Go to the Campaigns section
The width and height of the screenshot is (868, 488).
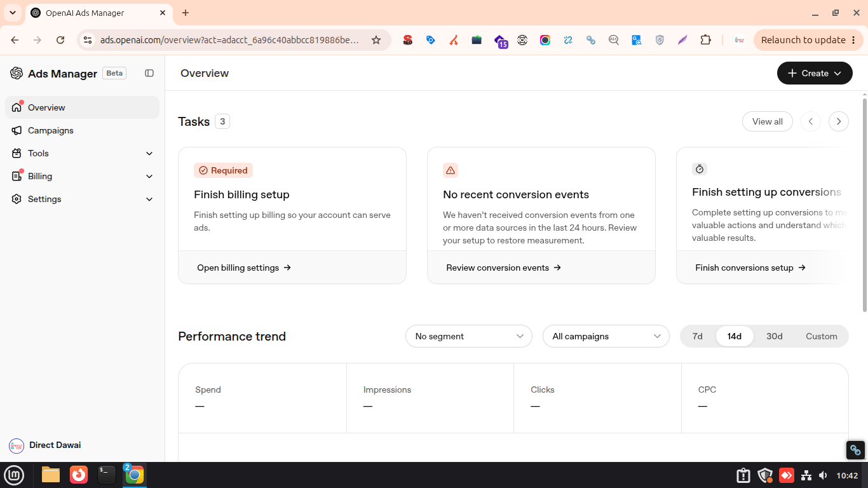[83, 130]
